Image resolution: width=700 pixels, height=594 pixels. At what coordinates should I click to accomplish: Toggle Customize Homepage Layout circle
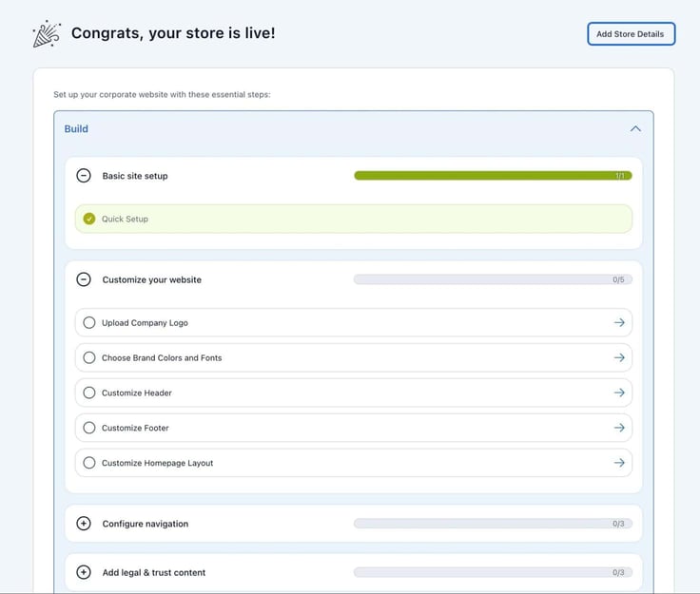click(89, 463)
